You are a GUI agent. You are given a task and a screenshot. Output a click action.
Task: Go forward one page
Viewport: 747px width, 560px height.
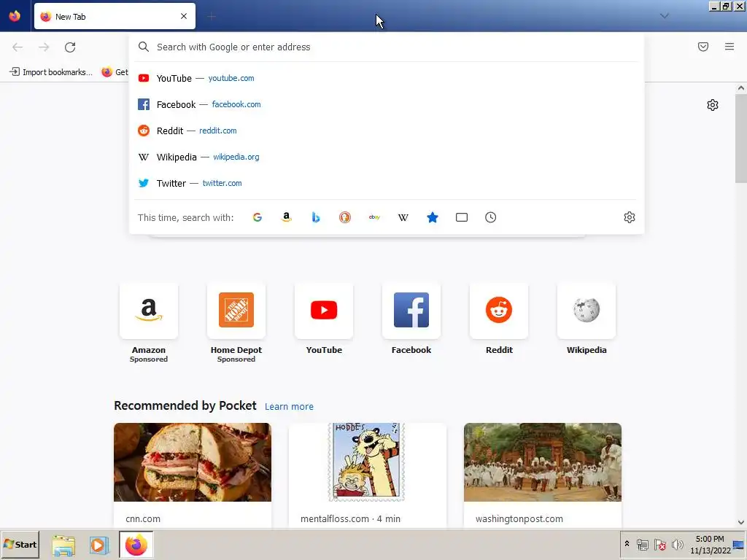tap(44, 47)
